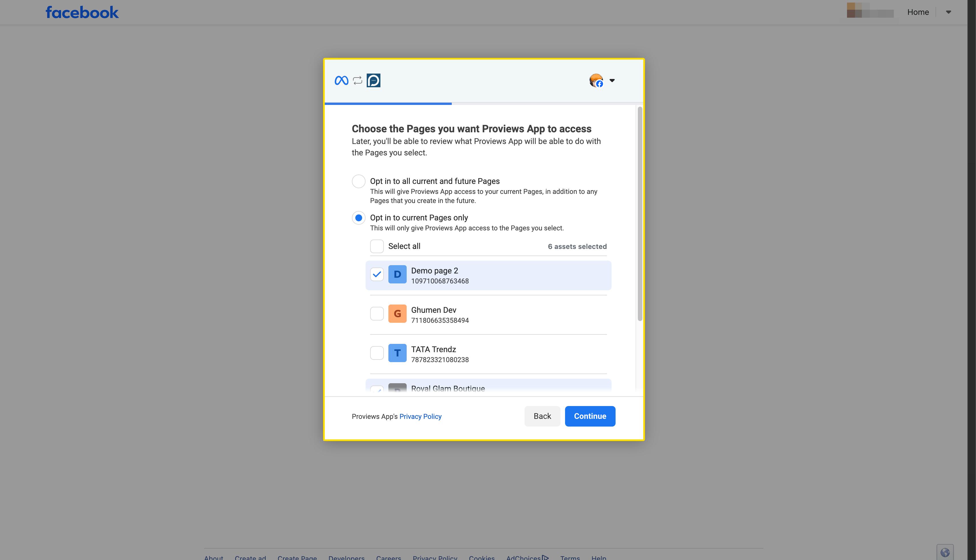Click the Proviews App chat icon
Viewport: 976px width, 560px height.
[373, 80]
